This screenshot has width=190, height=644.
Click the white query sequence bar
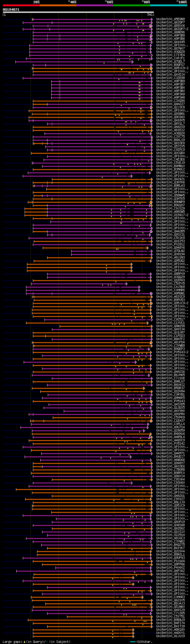tap(78, 12)
